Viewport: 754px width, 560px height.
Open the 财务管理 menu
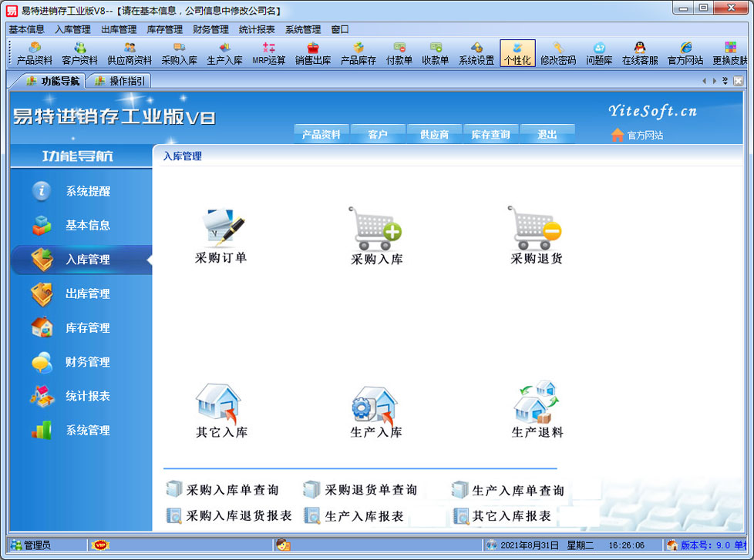[x=210, y=29]
